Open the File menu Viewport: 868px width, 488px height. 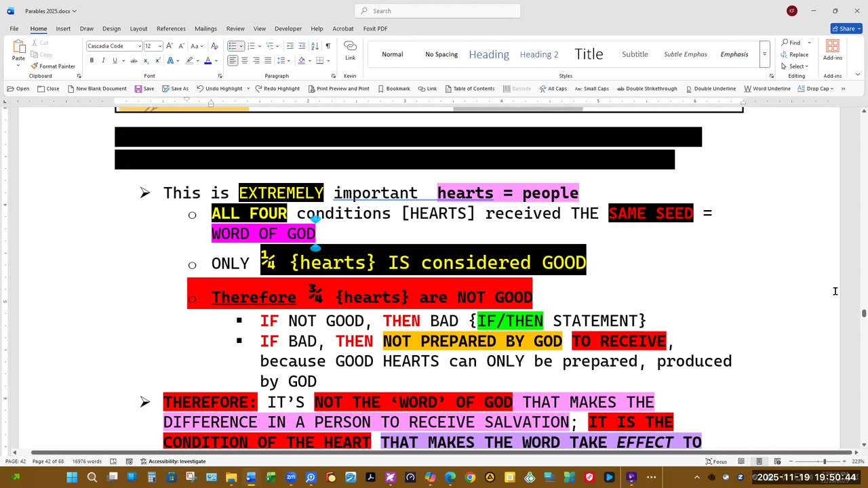[x=14, y=28]
